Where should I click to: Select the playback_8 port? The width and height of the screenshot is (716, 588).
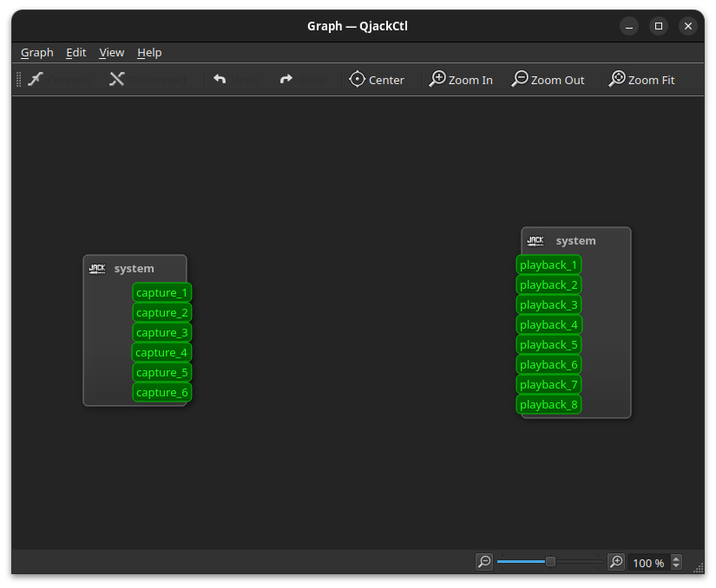coord(548,405)
